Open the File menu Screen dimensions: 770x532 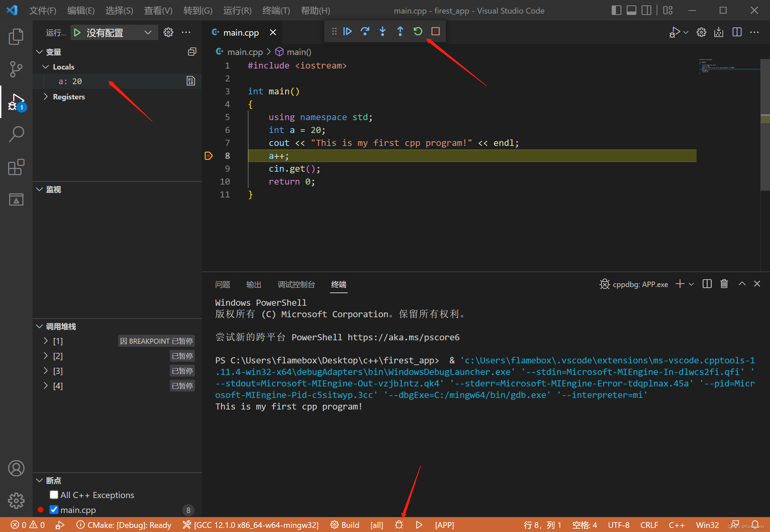click(x=43, y=11)
